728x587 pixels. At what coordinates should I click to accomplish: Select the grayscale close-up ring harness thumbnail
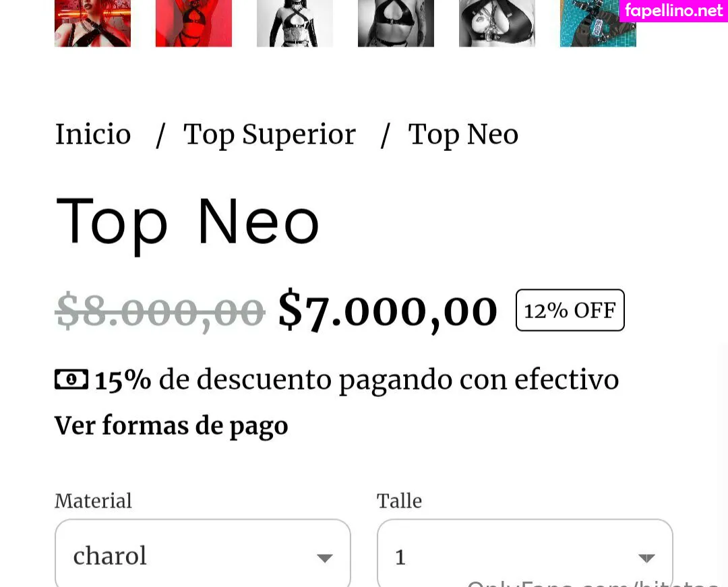(x=497, y=23)
